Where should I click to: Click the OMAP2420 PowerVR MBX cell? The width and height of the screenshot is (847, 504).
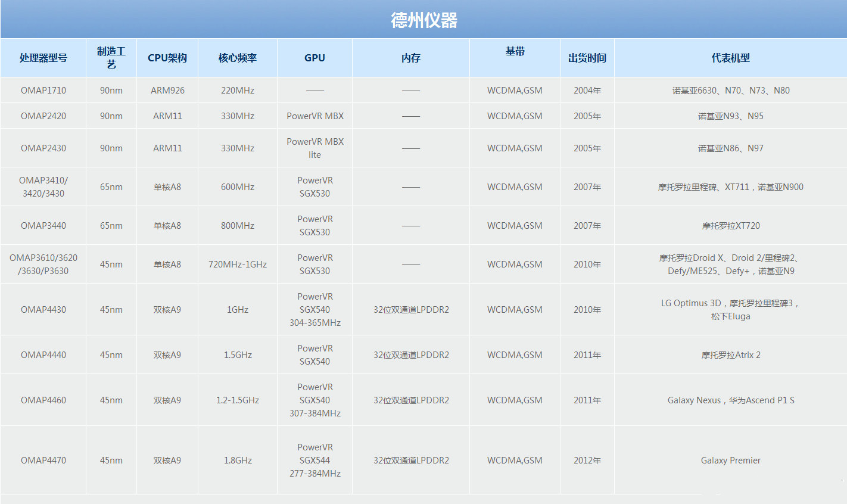(x=314, y=116)
